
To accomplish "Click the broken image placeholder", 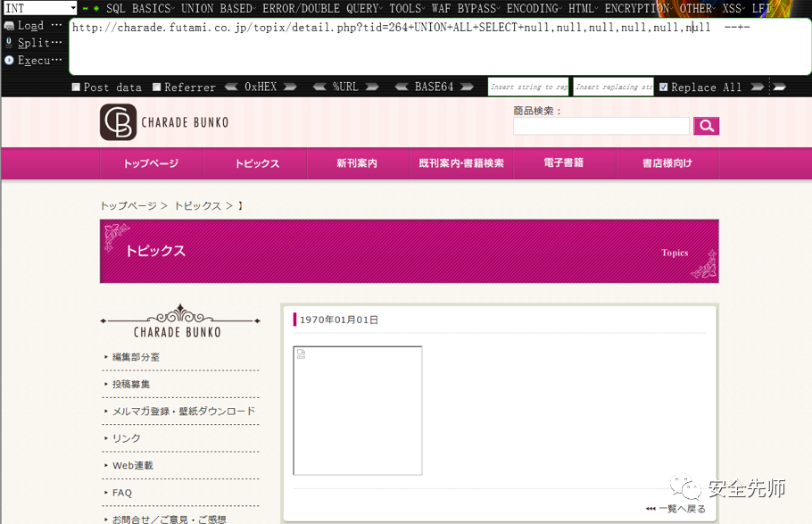I will (357, 411).
